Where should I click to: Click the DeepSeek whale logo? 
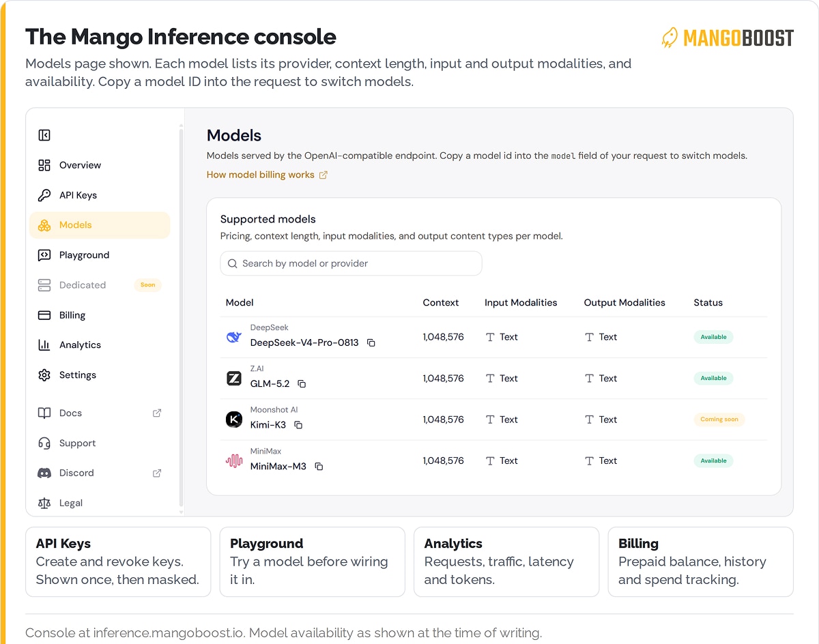click(x=234, y=337)
